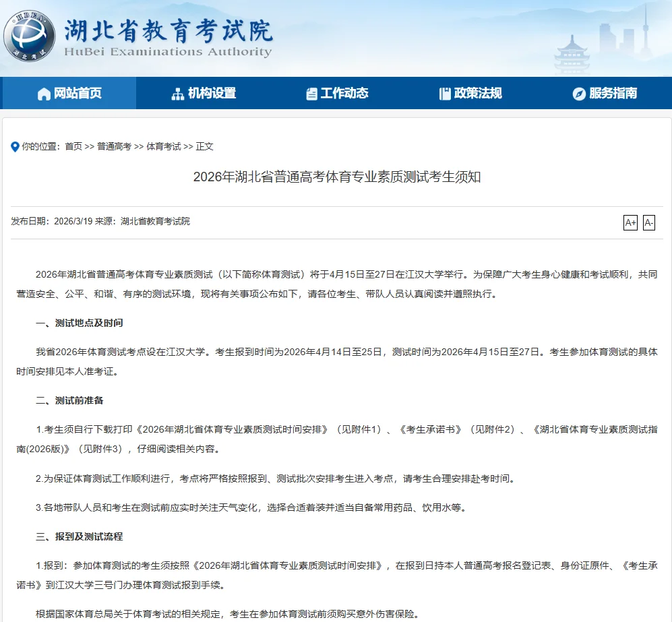Click the article headline 2026年湖北省普通高考体育专业素质测试考生须知

tap(336, 177)
